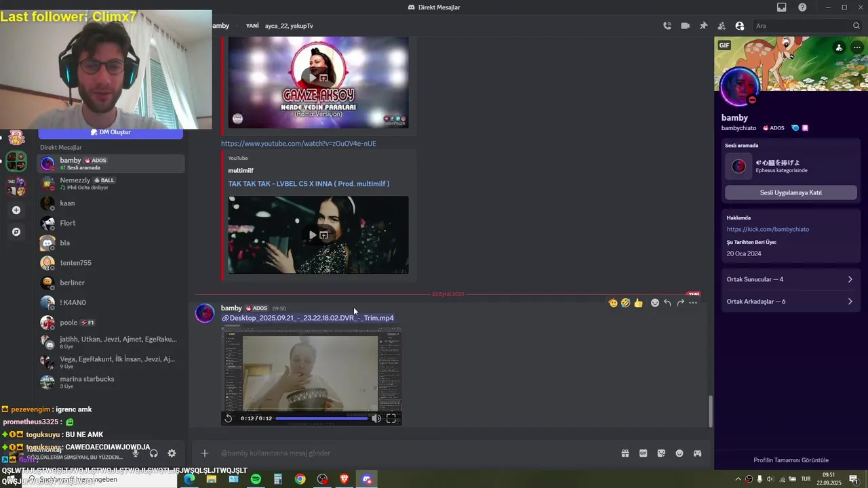Open the multimilf channel link
This screenshot has height=488, width=868.
(x=241, y=170)
